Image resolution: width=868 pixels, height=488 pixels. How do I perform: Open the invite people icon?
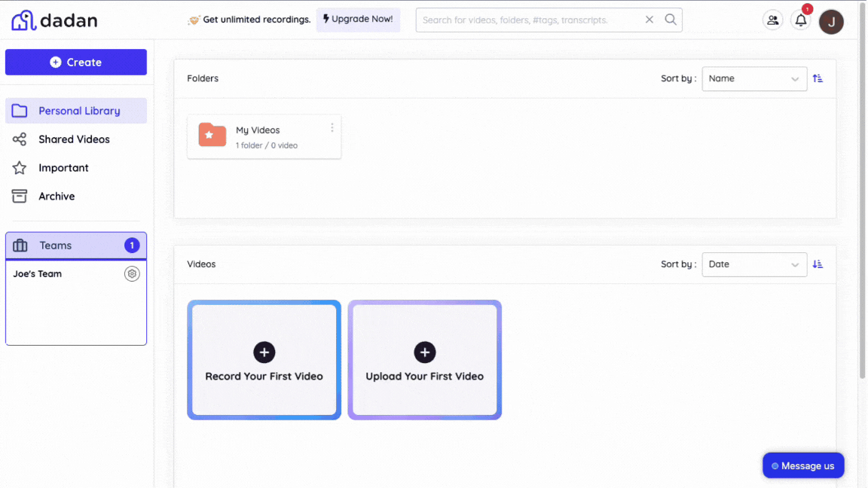click(772, 20)
